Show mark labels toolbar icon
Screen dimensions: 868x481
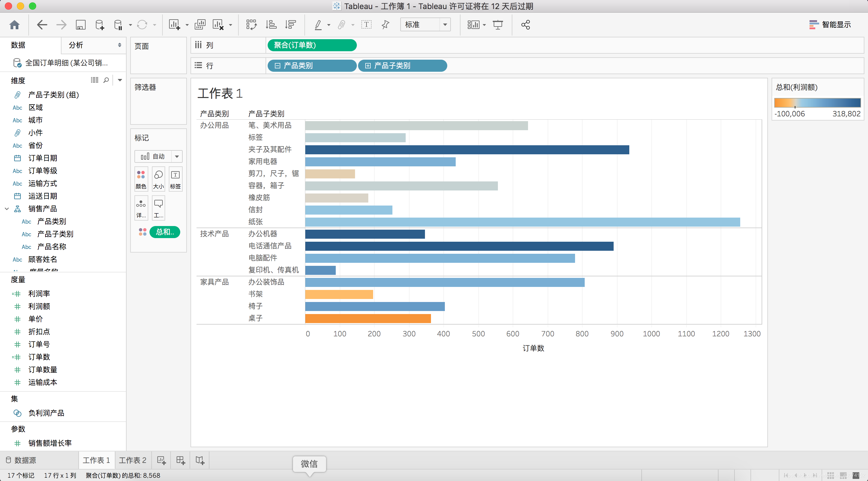pyautogui.click(x=366, y=25)
